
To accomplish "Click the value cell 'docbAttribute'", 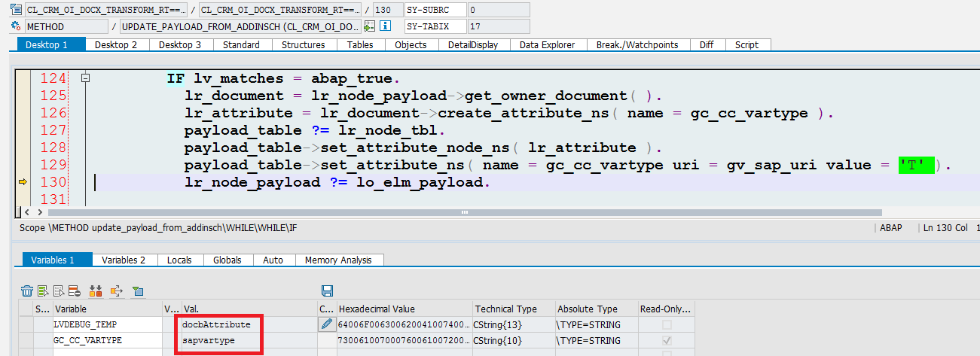I will (x=249, y=324).
